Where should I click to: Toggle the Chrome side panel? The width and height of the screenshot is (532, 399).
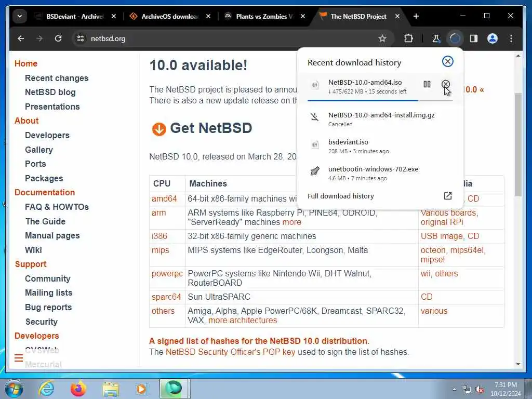[x=474, y=38]
